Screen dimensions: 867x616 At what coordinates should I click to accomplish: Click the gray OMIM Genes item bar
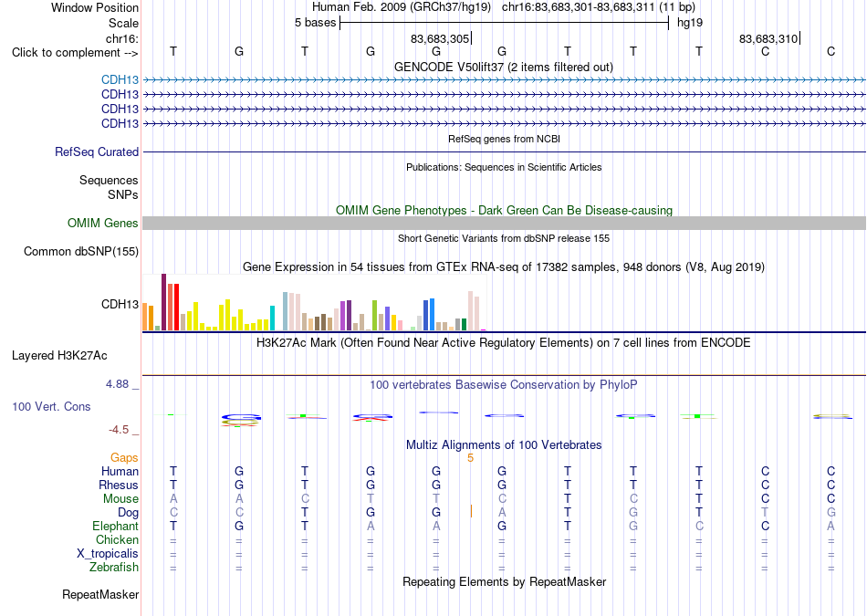(x=504, y=223)
